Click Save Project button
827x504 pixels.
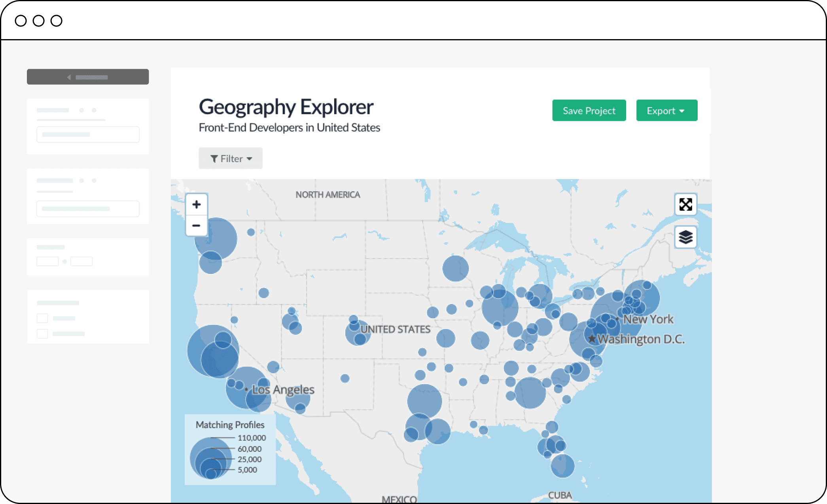click(x=589, y=111)
